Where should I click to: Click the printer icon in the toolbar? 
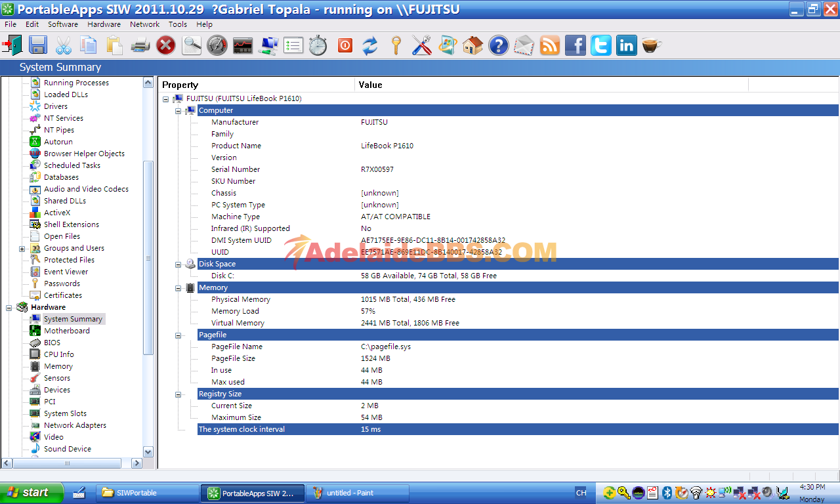(x=140, y=45)
